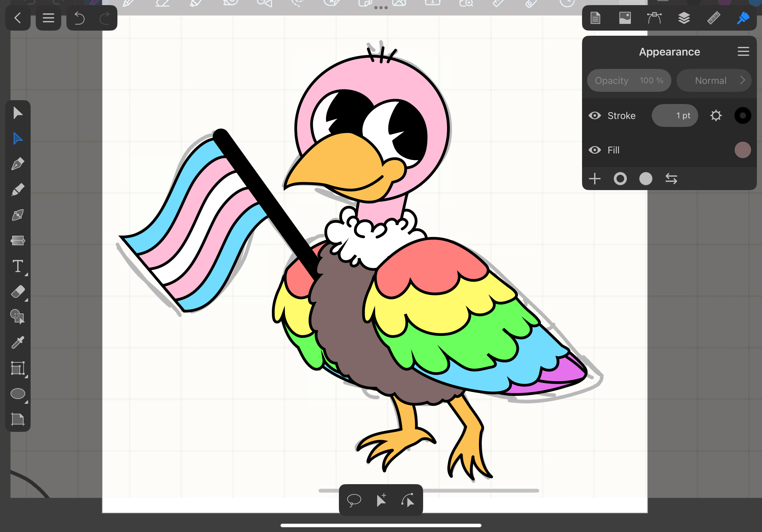Pick the Eraser tool

(18, 292)
